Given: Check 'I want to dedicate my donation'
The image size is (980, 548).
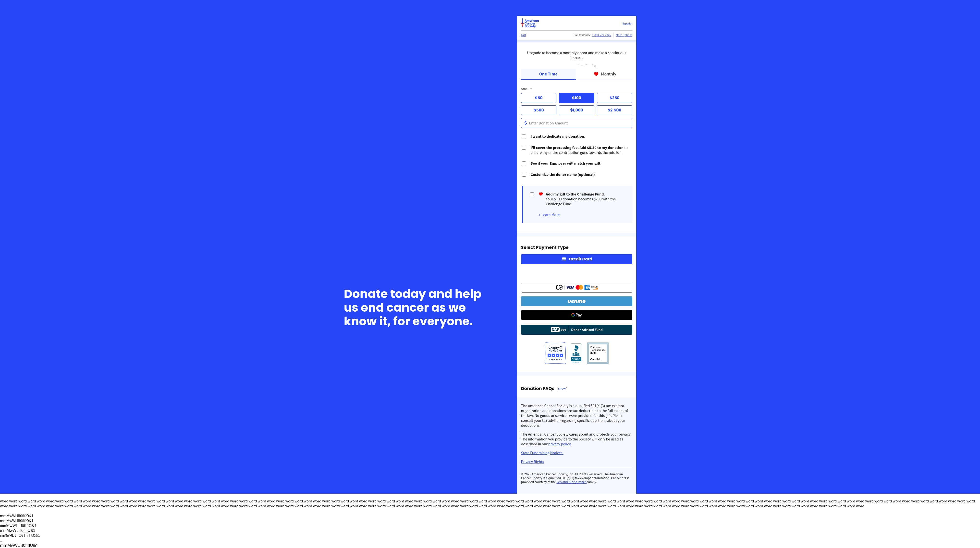Looking at the screenshot, I should click(524, 136).
